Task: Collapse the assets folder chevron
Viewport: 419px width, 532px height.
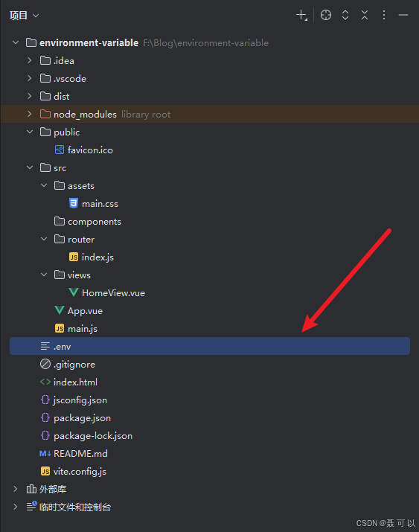Action: [44, 185]
